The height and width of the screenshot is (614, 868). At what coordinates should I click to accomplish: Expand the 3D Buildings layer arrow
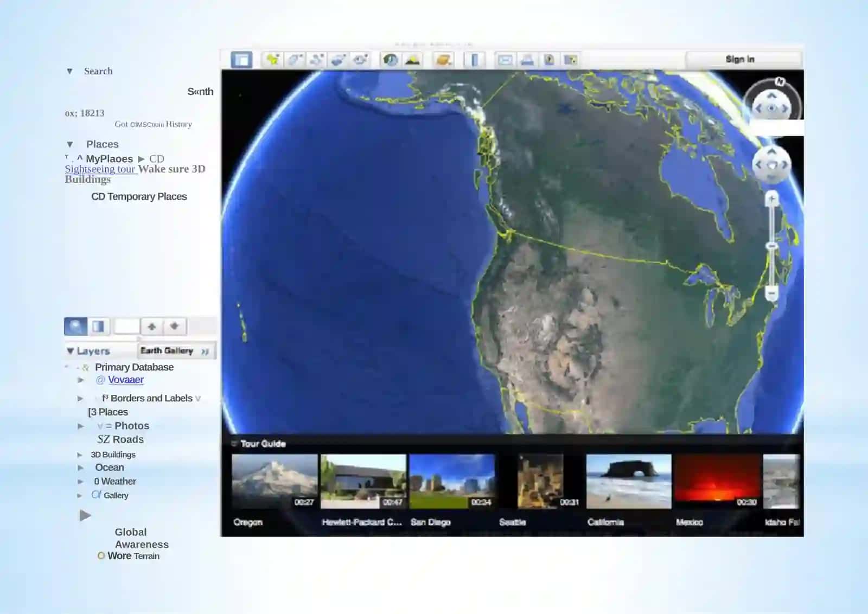80,455
